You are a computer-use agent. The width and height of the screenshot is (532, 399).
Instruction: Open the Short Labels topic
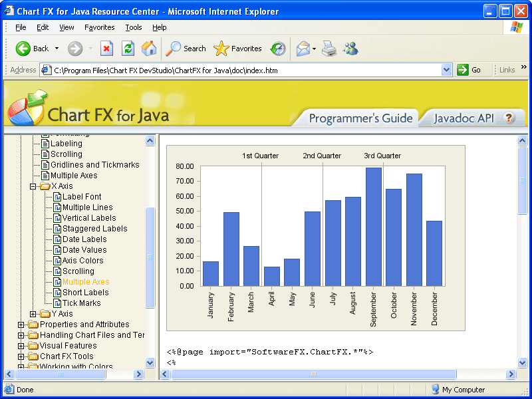click(x=86, y=293)
